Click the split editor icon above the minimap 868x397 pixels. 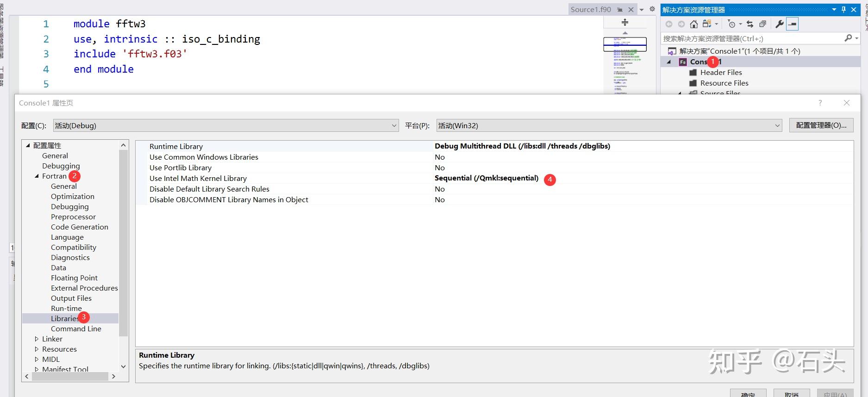click(x=624, y=22)
